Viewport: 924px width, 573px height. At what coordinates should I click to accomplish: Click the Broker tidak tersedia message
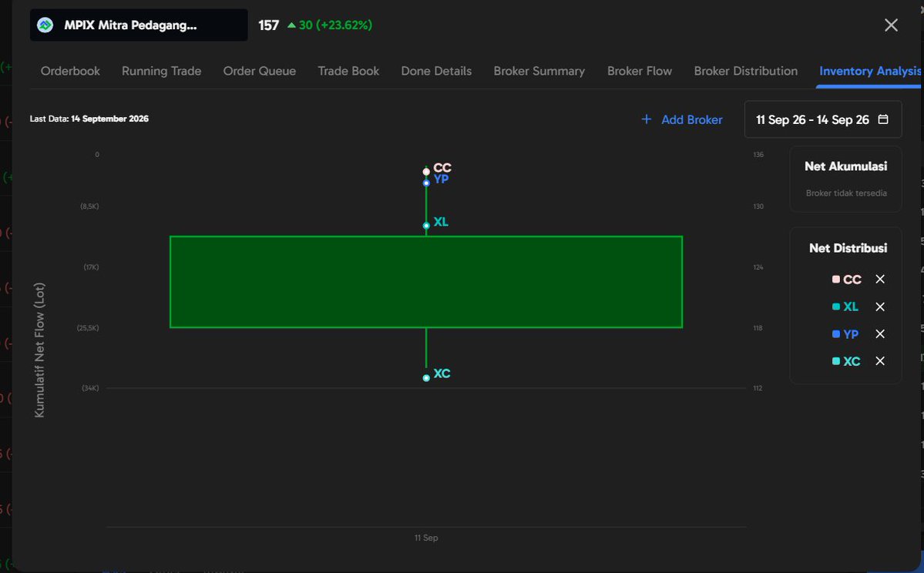click(x=846, y=193)
